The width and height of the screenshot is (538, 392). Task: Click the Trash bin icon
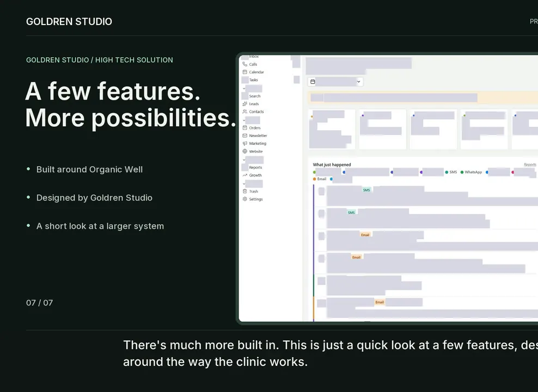244,191
